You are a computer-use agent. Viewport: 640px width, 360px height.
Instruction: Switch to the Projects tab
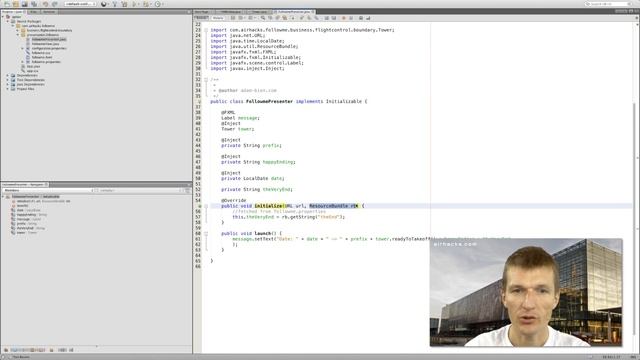[13, 12]
